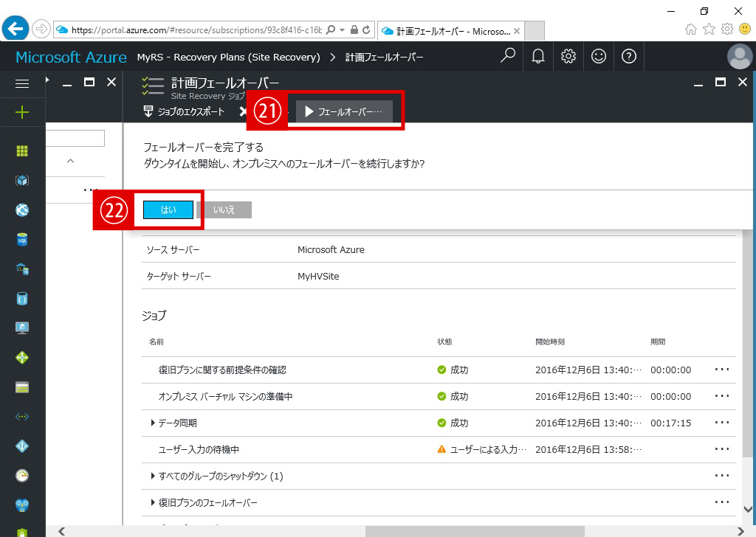Collapse the left blade chevron up arrow

pos(70,161)
